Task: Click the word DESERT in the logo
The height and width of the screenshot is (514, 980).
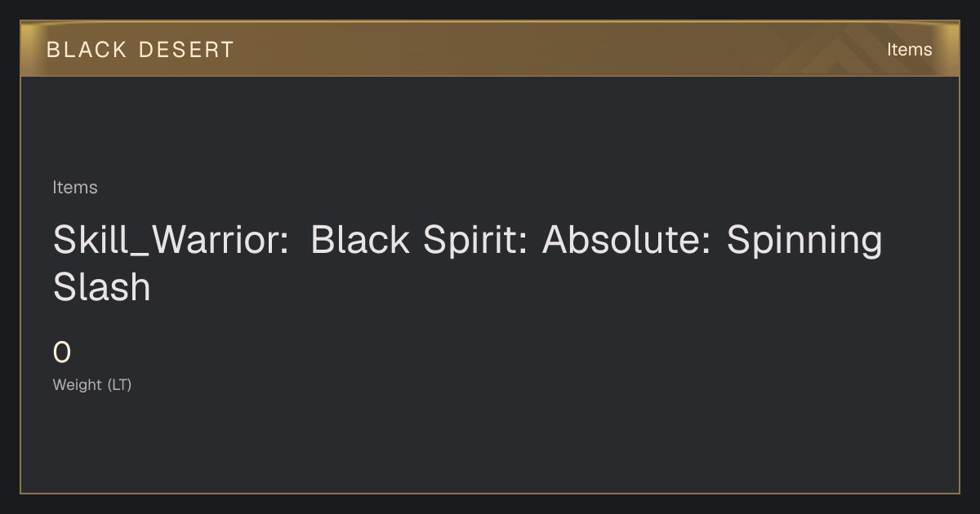Action: (x=186, y=50)
